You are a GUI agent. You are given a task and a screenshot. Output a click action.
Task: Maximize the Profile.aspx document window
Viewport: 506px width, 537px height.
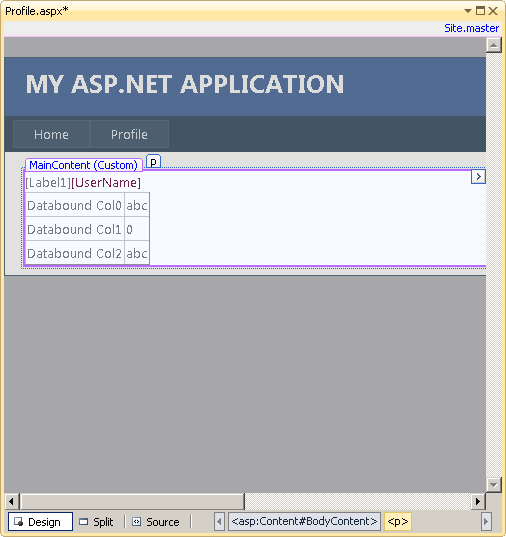point(480,11)
